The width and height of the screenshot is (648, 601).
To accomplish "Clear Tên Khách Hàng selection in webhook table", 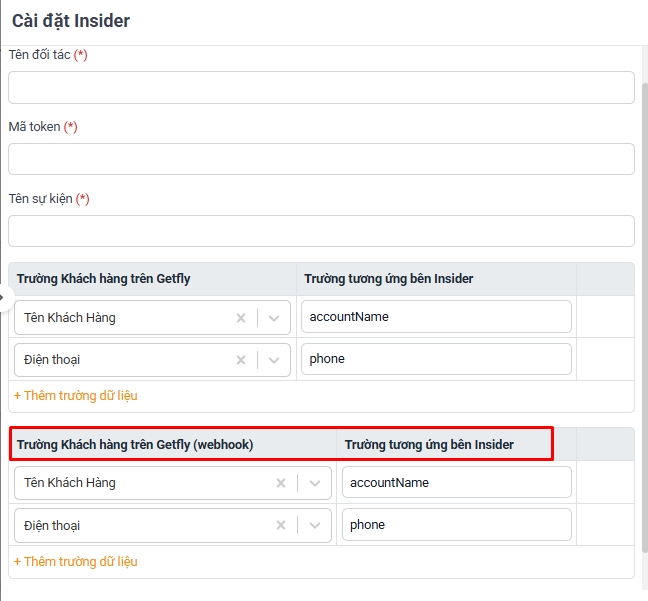I will [281, 483].
